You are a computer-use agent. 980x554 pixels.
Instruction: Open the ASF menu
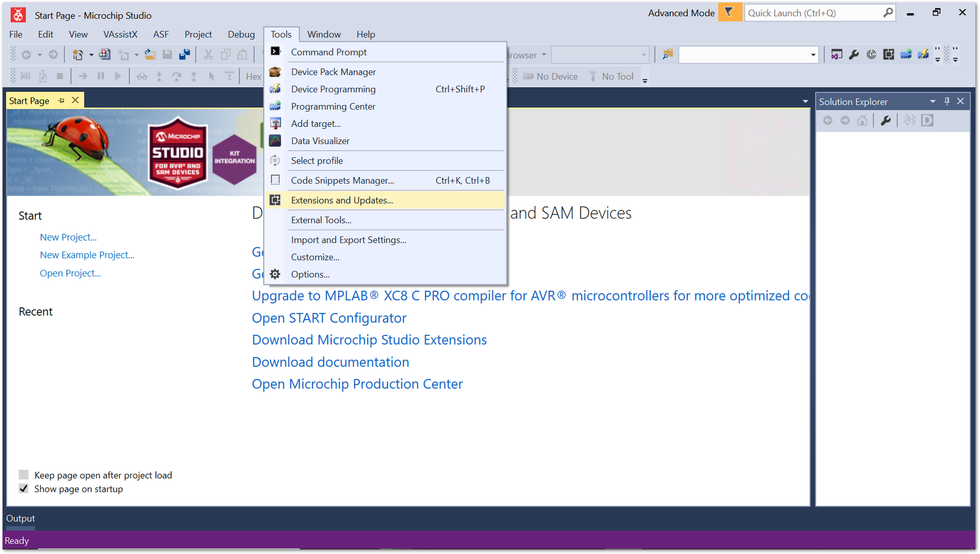click(x=161, y=34)
